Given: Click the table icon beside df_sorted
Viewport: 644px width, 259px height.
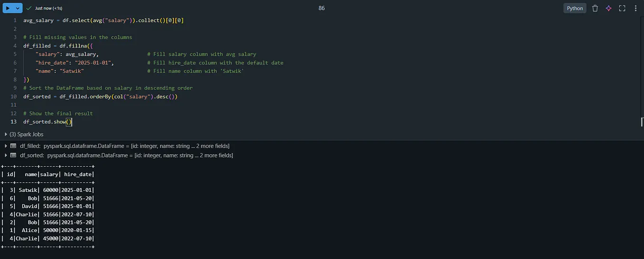Looking at the screenshot, I should [13, 155].
